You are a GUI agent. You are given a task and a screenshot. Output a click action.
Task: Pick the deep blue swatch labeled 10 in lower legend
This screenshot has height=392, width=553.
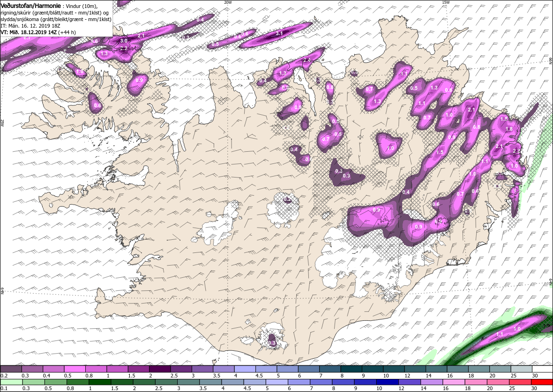tap(387, 383)
